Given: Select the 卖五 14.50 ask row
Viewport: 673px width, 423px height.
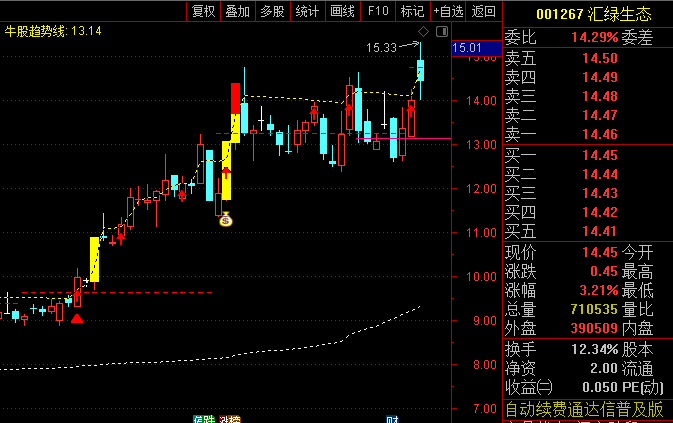Looking at the screenshot, I should coord(588,58).
